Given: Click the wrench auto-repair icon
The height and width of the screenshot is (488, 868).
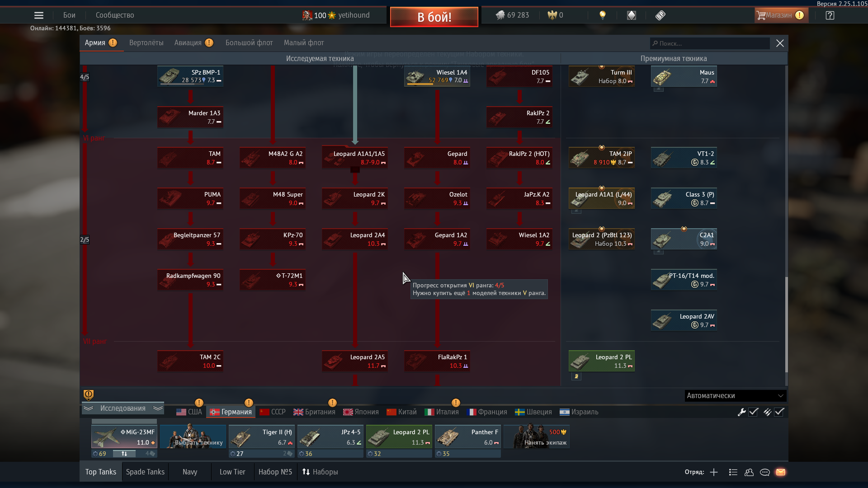Looking at the screenshot, I should point(741,412).
